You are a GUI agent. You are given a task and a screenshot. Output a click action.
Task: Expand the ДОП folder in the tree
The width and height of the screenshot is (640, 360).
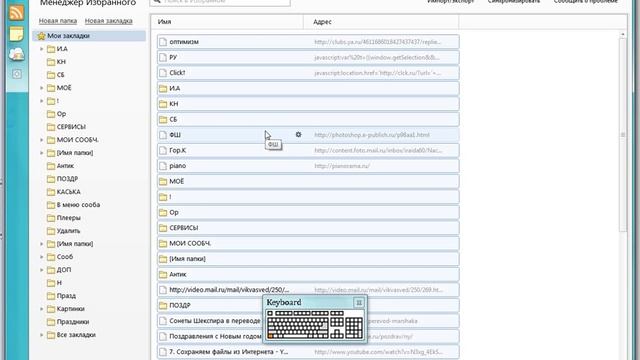pyautogui.click(x=42, y=270)
